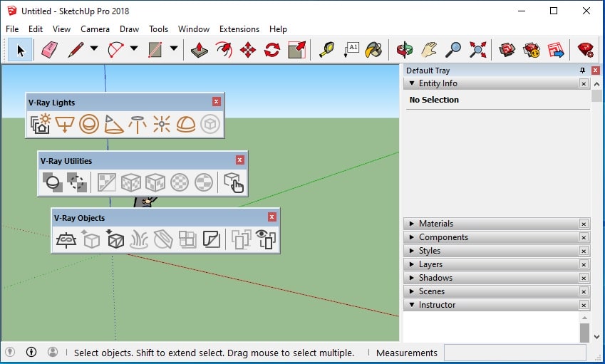
Task: Expand the Shadows panel
Action: [412, 277]
